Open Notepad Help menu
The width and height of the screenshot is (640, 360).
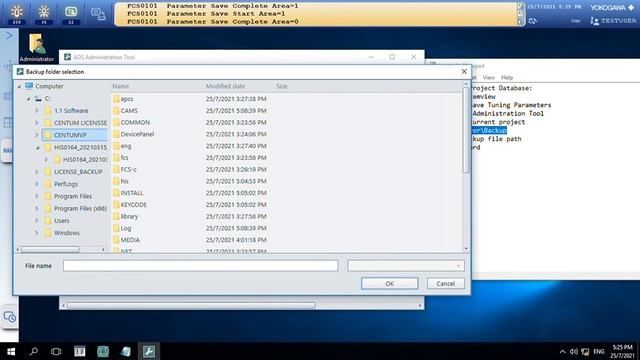coord(507,77)
